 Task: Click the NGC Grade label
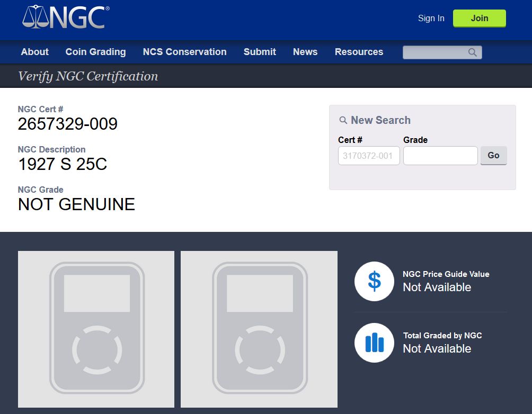point(40,190)
